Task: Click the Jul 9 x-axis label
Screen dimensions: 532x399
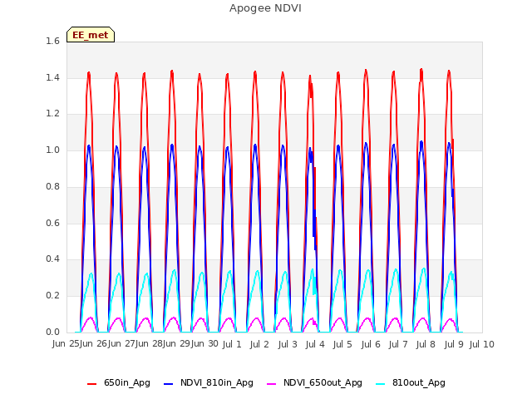Action: tap(454, 344)
